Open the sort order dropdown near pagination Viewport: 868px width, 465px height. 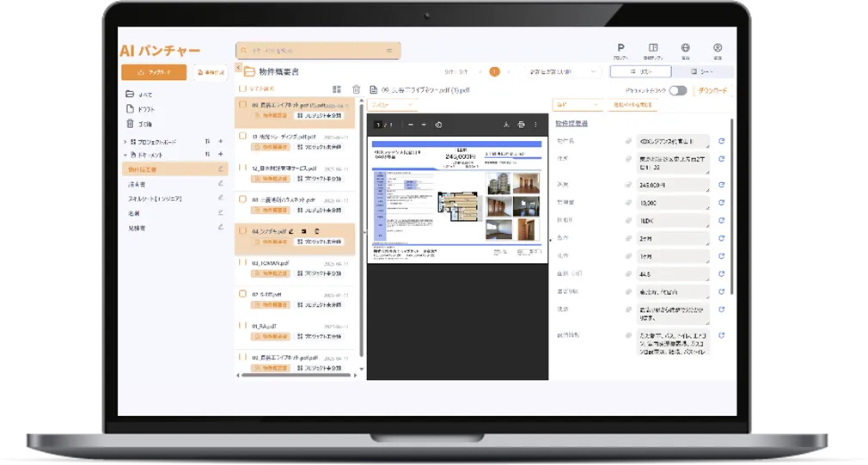pos(562,71)
